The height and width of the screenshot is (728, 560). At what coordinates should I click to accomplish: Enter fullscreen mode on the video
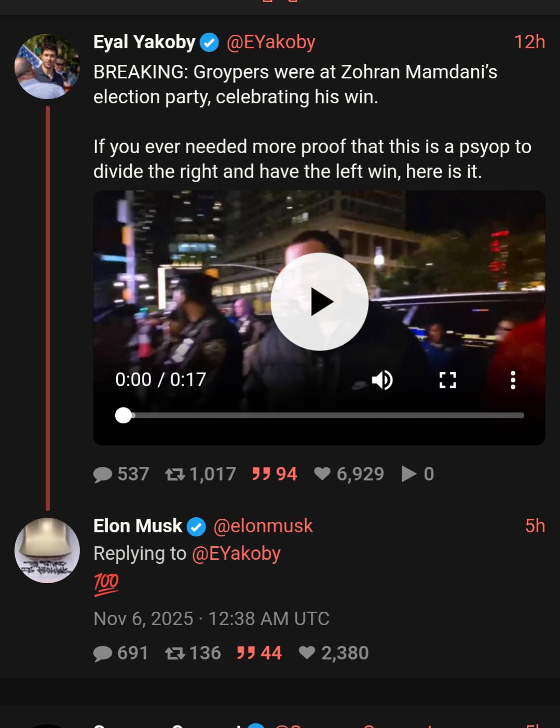[x=447, y=380]
